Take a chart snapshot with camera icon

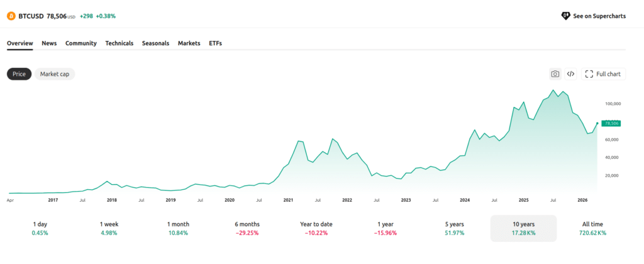click(x=555, y=74)
